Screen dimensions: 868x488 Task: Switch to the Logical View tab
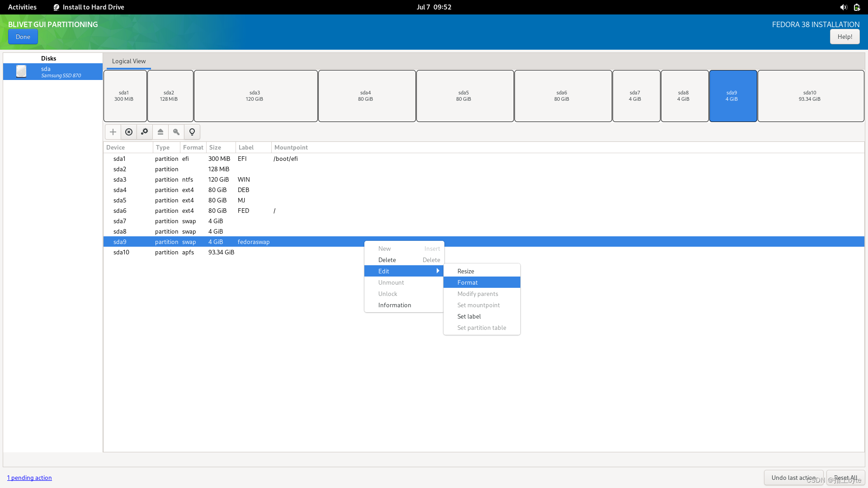coord(129,61)
